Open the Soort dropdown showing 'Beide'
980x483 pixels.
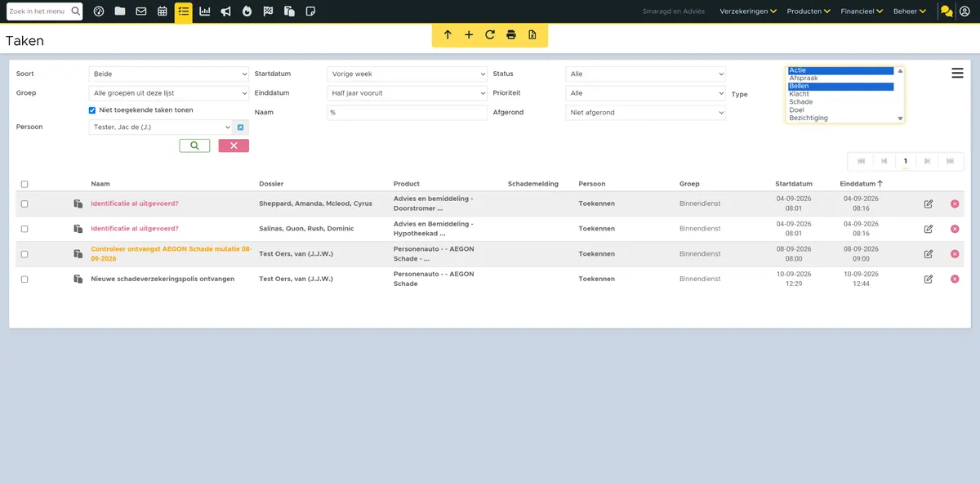tap(168, 74)
